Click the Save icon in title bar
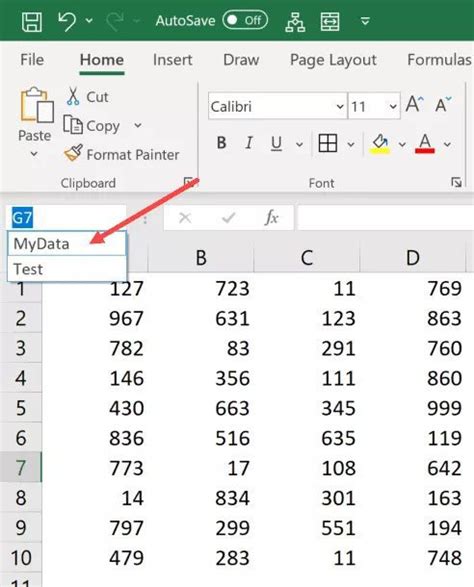474x587 pixels. 32,21
